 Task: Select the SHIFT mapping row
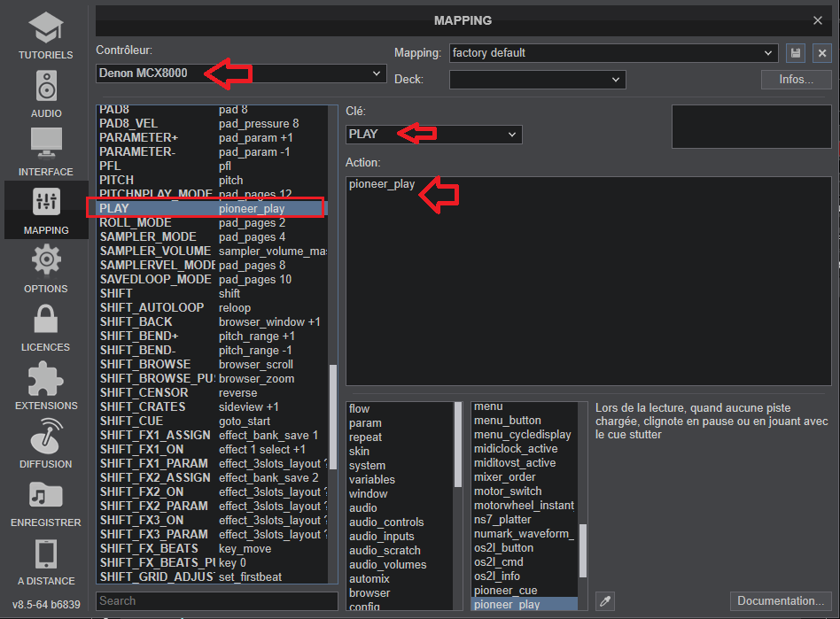coord(212,293)
